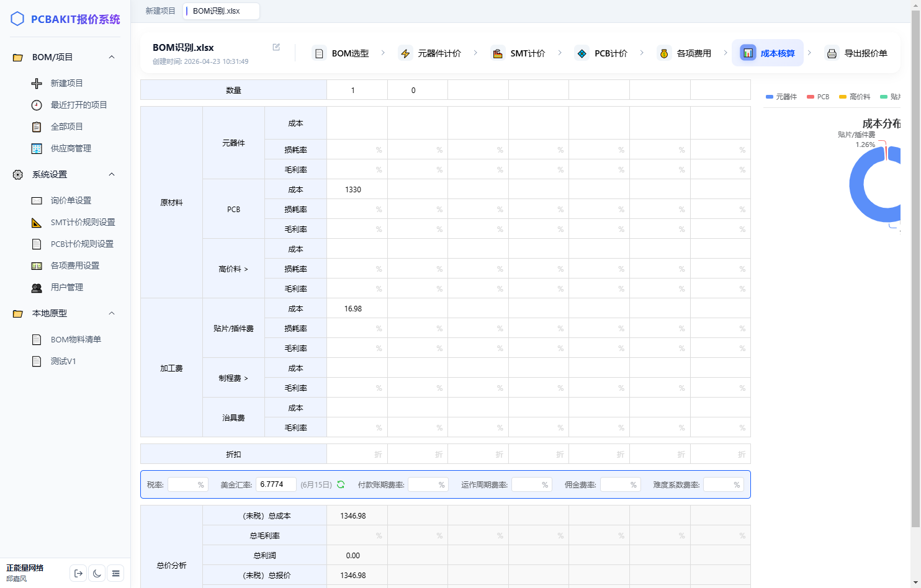Click the PCBAKIT hexagon logo icon
Screen dimensions: 921x588
(18, 19)
